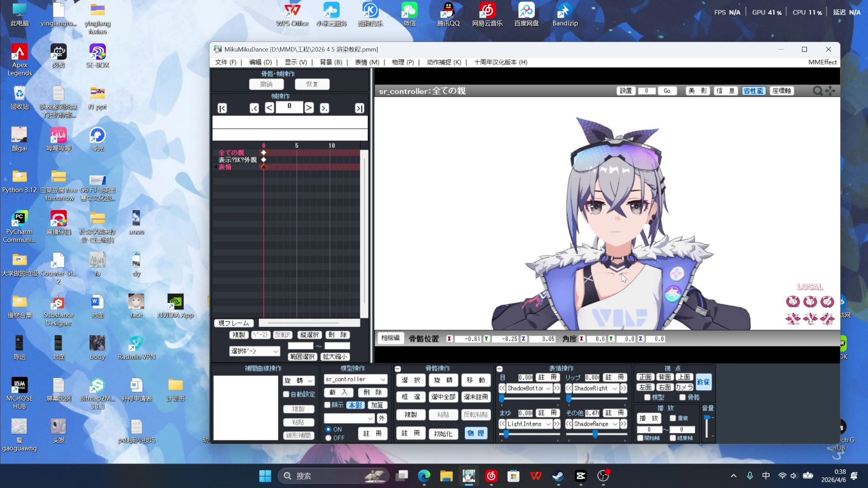Click the viewport zoom magnifier icon
Viewport: 868px width, 488px height.
click(817, 91)
